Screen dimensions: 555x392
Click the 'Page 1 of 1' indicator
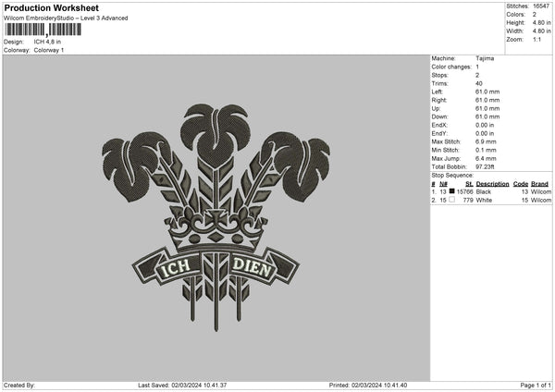[536, 386]
